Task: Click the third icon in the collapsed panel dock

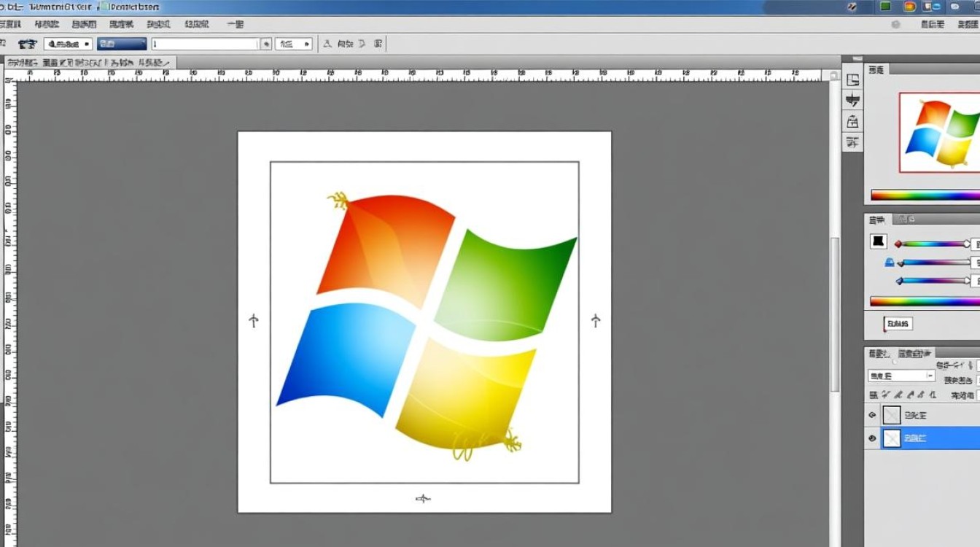Action: coord(852,121)
